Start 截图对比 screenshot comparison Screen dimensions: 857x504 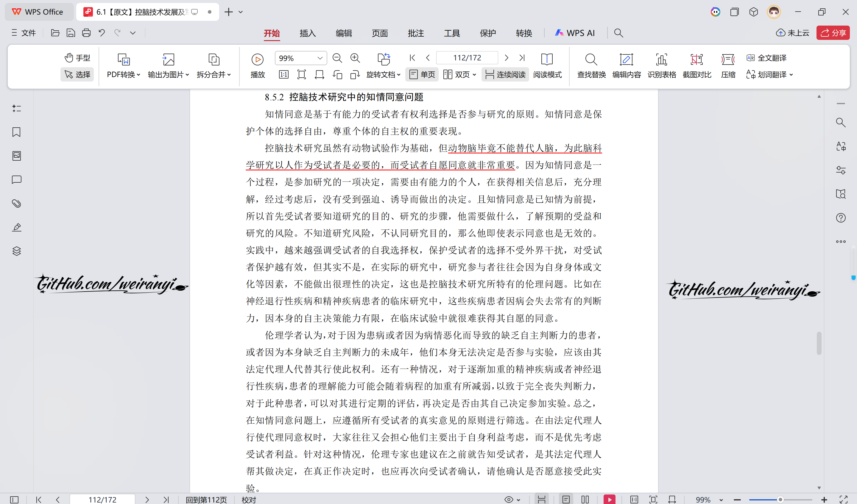coord(697,65)
